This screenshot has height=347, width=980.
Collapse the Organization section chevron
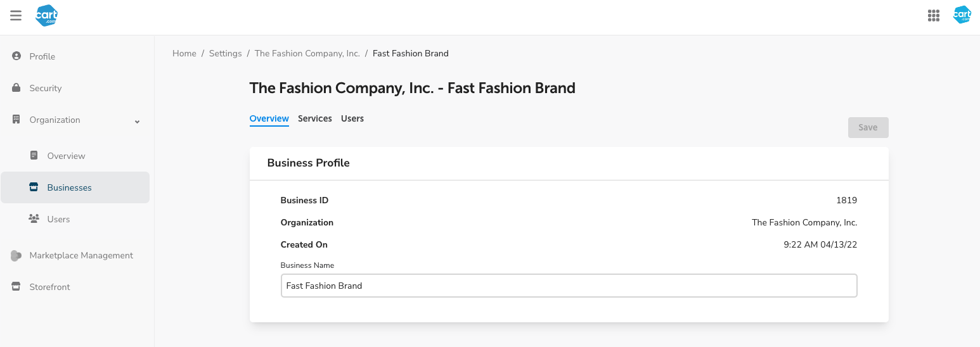(137, 121)
